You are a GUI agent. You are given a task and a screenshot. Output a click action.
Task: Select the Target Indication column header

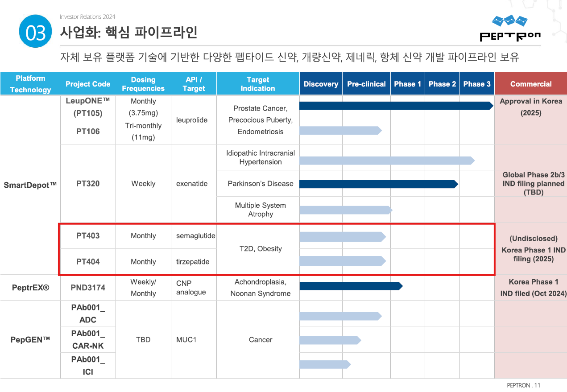click(258, 84)
